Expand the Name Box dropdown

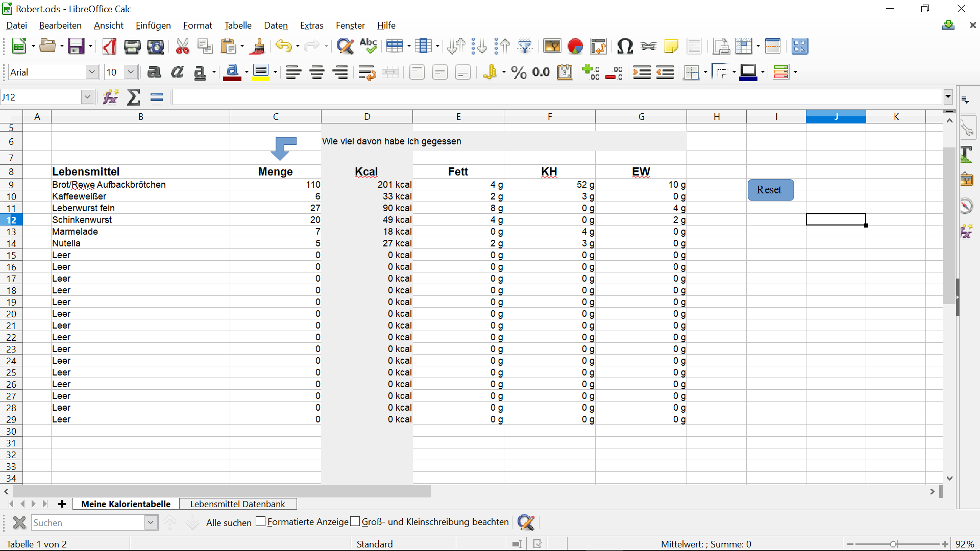tap(88, 97)
